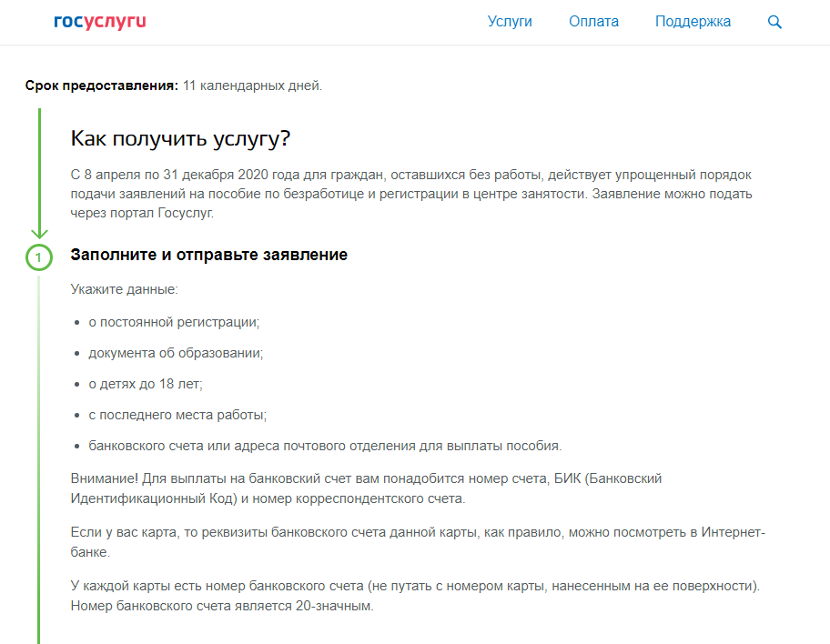Viewport: 830px width, 644px height.
Task: Switch to the Оплата section
Action: pyautogui.click(x=593, y=21)
